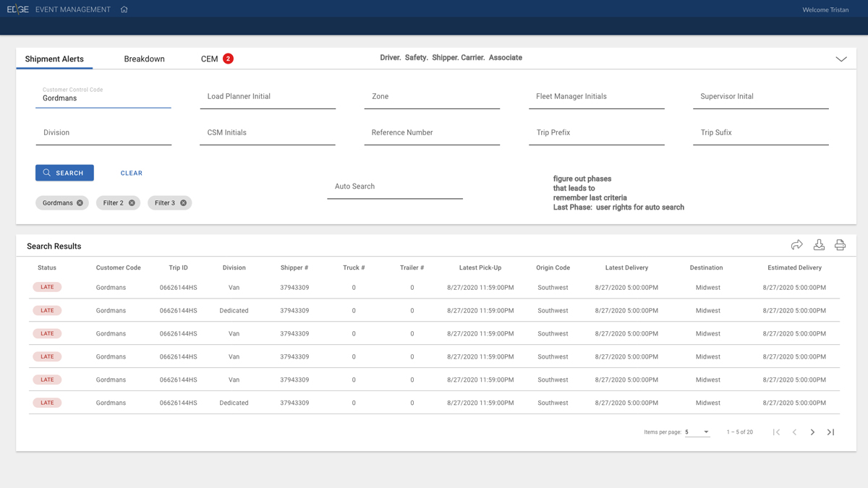The image size is (868, 488).
Task: Click the Reference Number input field
Action: [x=432, y=134]
